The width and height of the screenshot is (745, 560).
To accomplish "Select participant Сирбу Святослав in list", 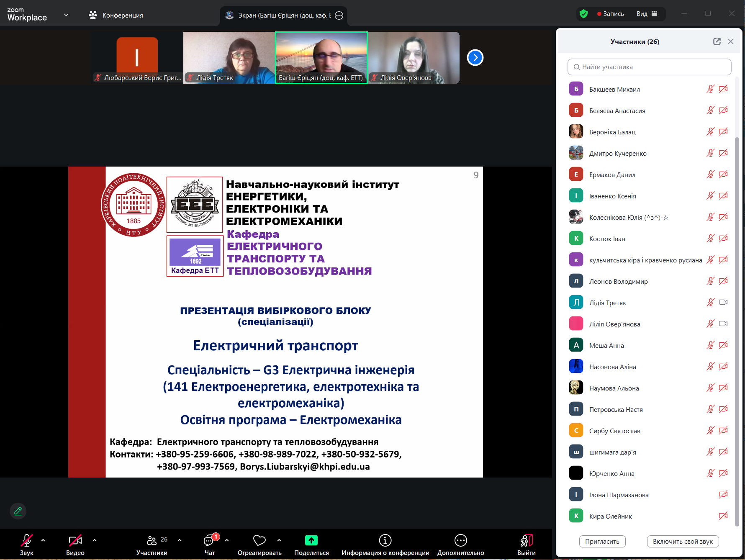I will click(x=649, y=431).
